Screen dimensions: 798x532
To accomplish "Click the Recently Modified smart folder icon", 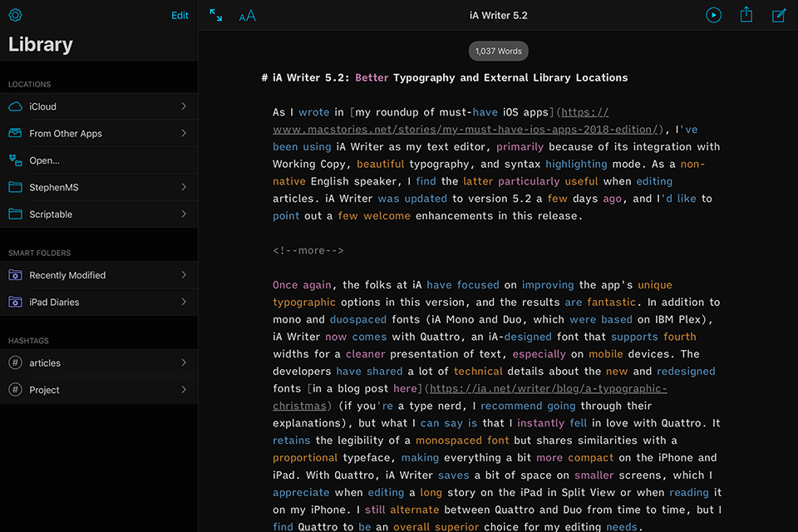I will [15, 275].
